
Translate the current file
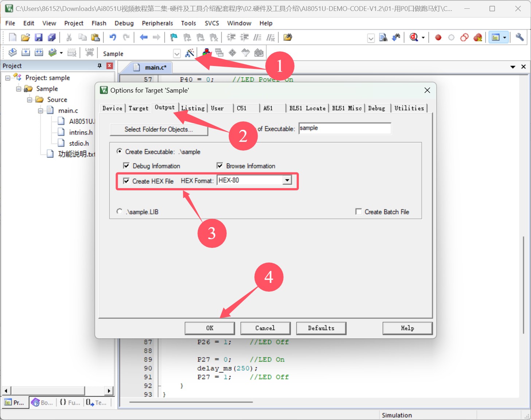coord(12,53)
